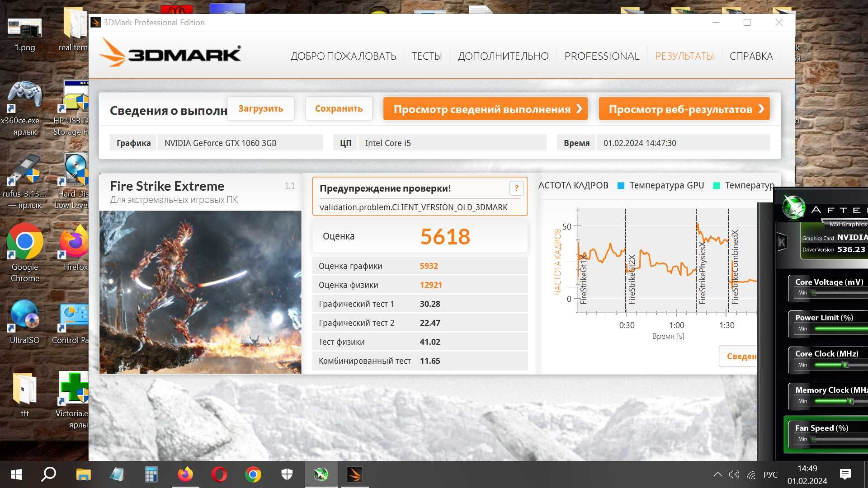Screen dimensions: 868x488
Task: Open taskbar search magnifier
Action: pos(48,474)
